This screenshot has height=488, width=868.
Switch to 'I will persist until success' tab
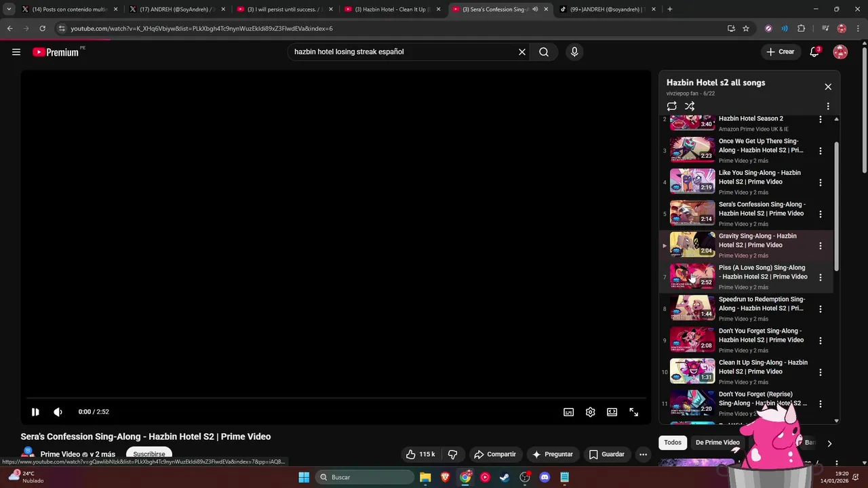click(x=285, y=9)
